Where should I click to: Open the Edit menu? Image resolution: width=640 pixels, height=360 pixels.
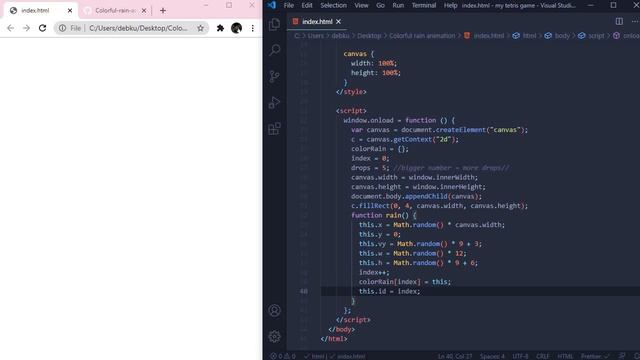[307, 5]
